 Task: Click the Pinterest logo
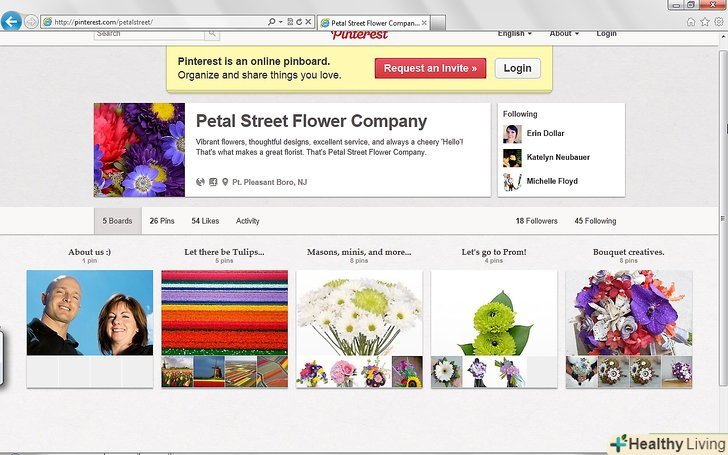[x=359, y=35]
